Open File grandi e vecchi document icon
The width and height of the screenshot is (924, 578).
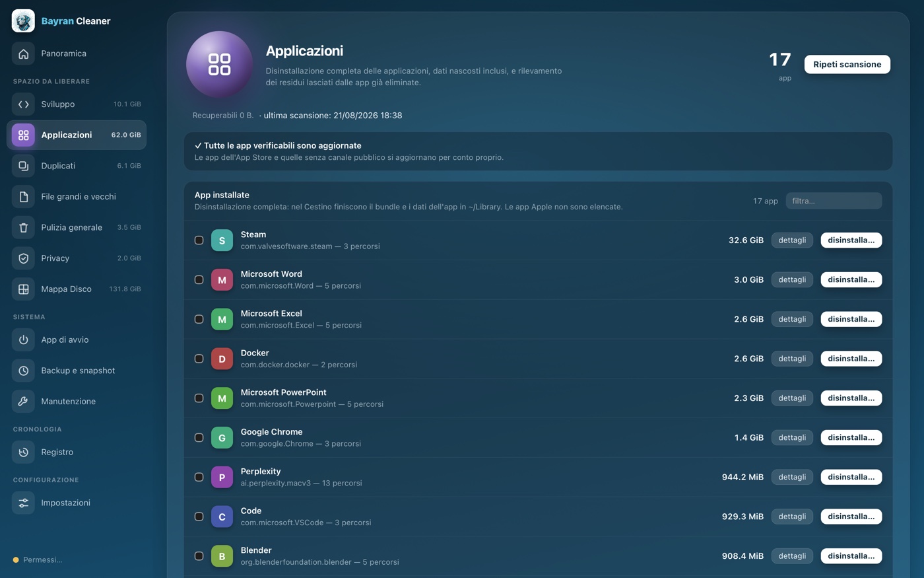point(23,197)
